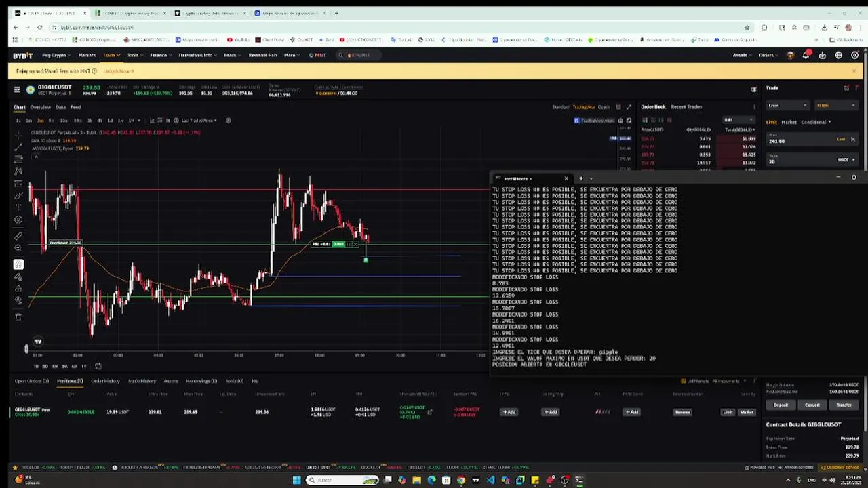Select Standard chart mode
The width and height of the screenshot is (868, 488).
click(561, 107)
